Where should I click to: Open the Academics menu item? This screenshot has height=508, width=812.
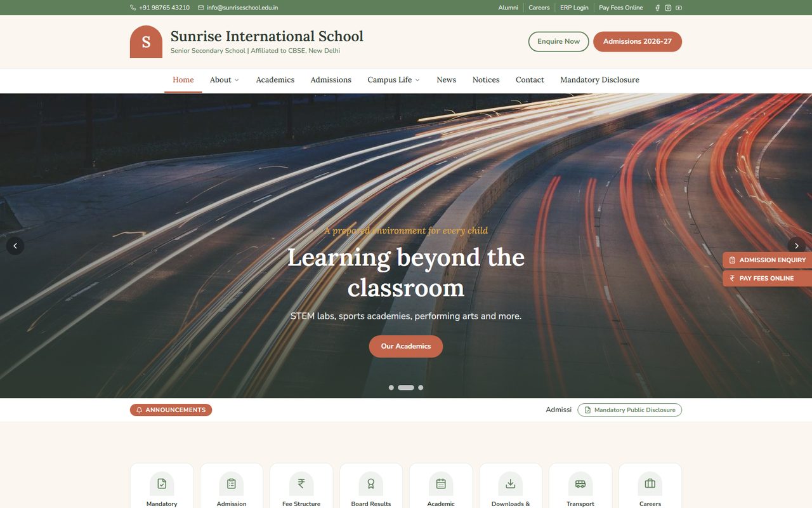point(275,80)
